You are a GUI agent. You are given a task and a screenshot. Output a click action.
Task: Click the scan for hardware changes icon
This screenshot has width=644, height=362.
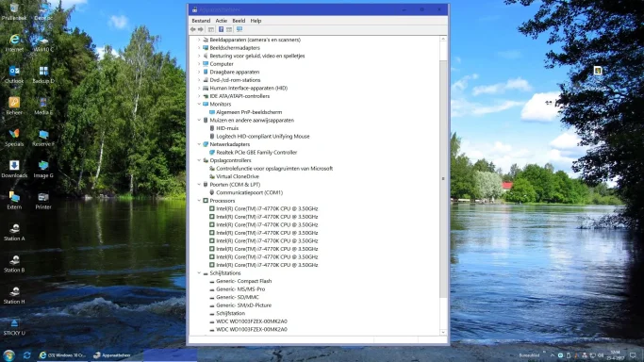pos(239,29)
